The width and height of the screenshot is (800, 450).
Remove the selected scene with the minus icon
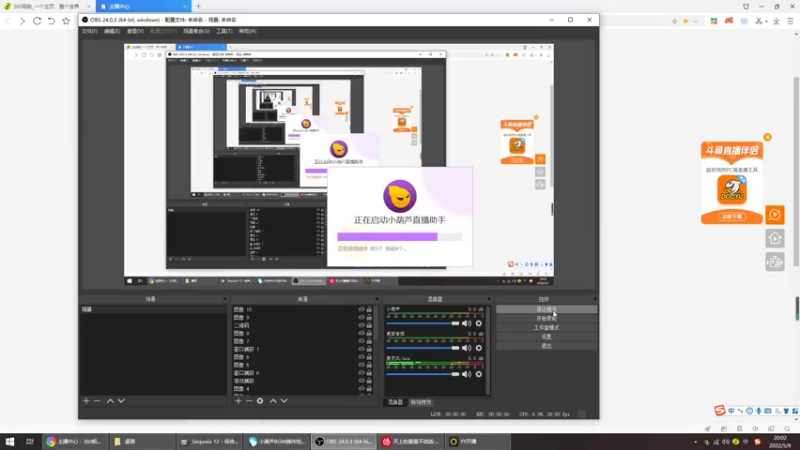point(97,401)
